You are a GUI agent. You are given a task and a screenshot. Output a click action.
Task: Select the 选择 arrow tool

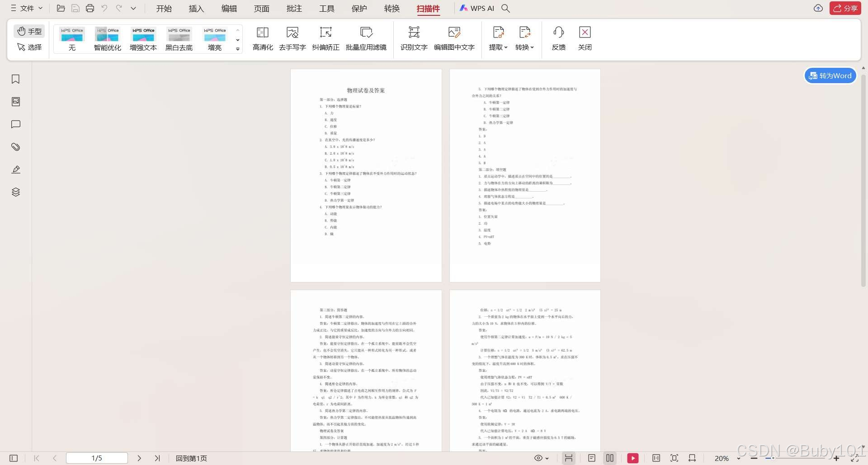tap(29, 47)
